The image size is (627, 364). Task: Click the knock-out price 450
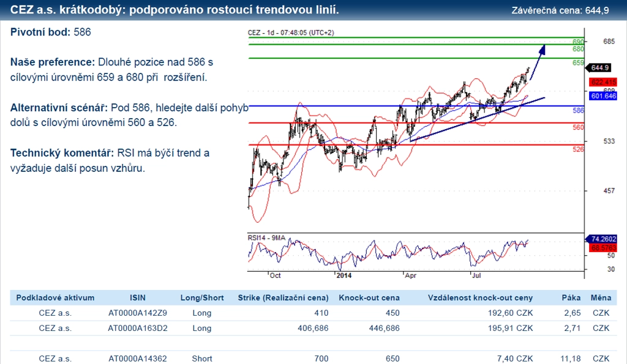(392, 313)
